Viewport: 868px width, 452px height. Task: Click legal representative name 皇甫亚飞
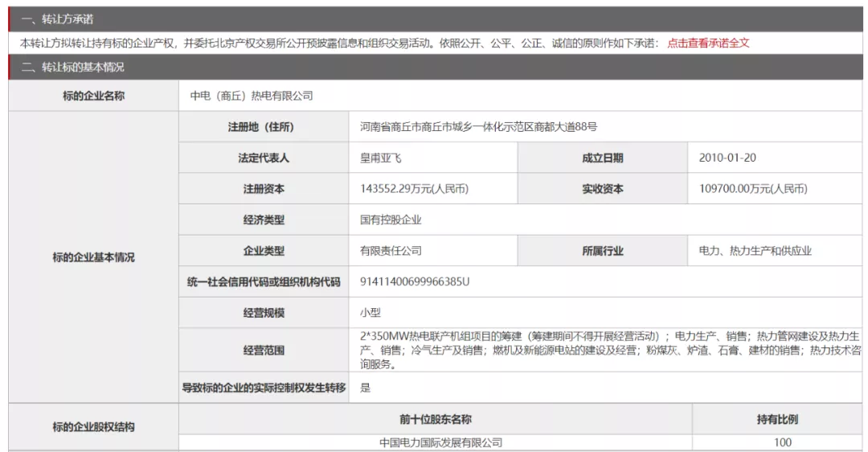tap(381, 158)
